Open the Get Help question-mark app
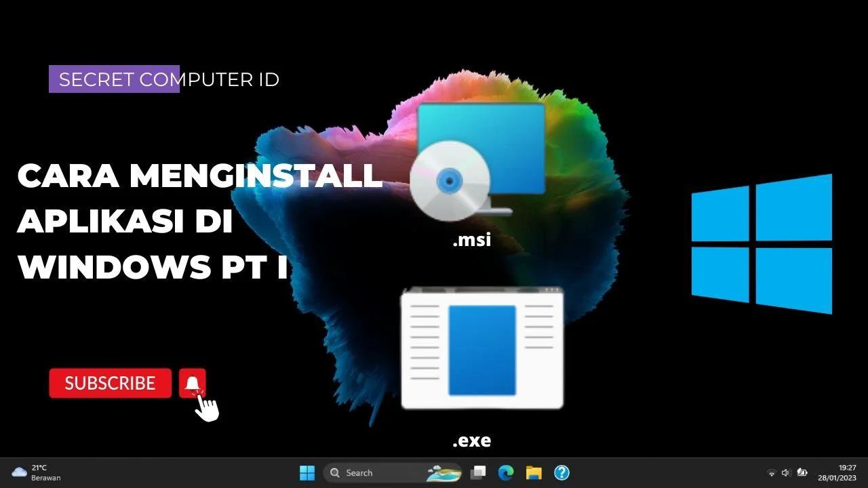Screen dimensions: 868x488 tap(561, 472)
